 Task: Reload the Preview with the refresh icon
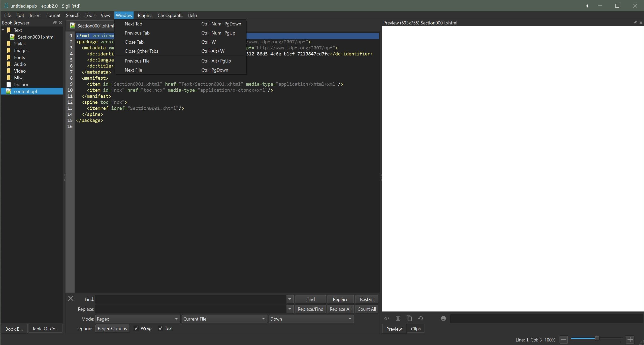[x=421, y=318]
